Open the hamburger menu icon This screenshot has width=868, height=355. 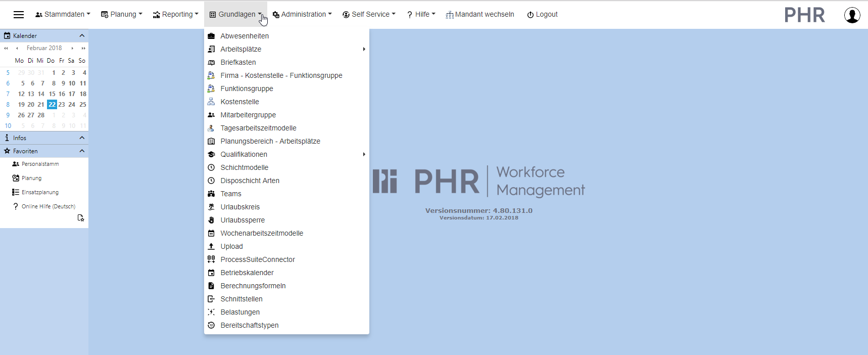coord(19,15)
